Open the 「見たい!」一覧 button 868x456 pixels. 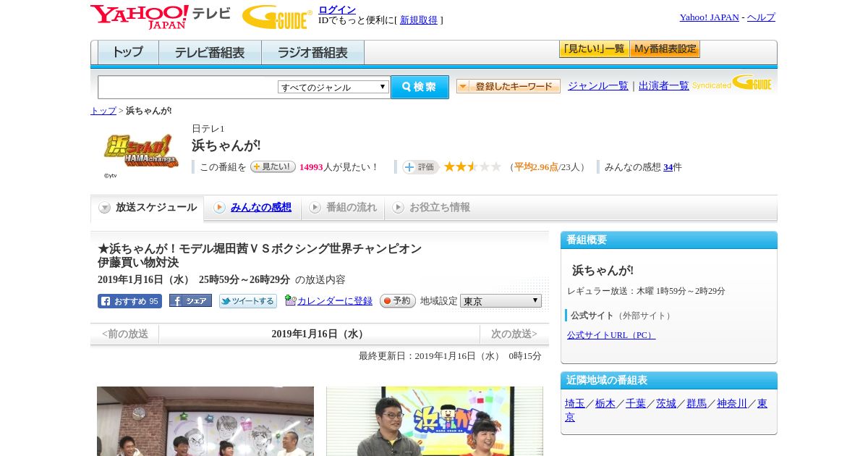[594, 49]
